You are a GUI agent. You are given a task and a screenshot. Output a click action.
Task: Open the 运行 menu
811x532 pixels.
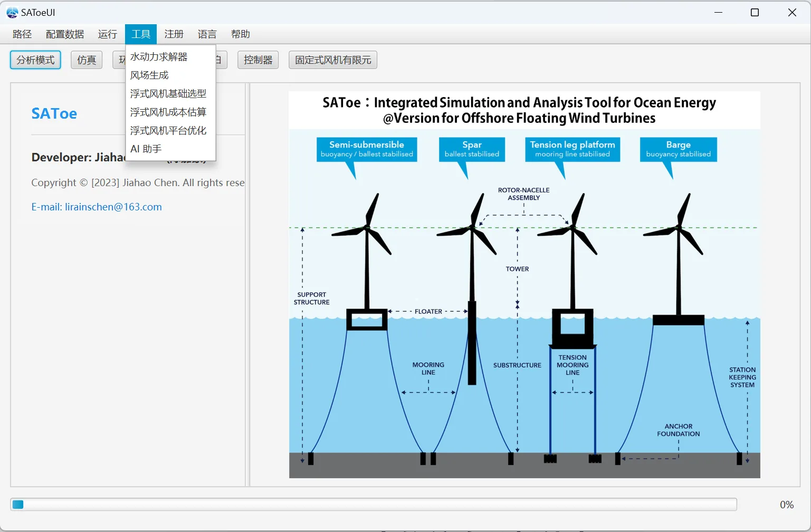tap(108, 34)
